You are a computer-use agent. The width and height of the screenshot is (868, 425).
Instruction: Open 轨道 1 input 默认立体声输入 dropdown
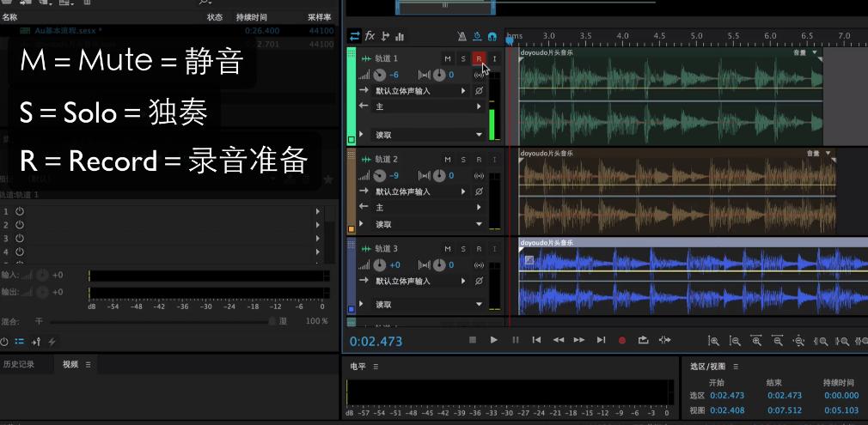(x=421, y=91)
